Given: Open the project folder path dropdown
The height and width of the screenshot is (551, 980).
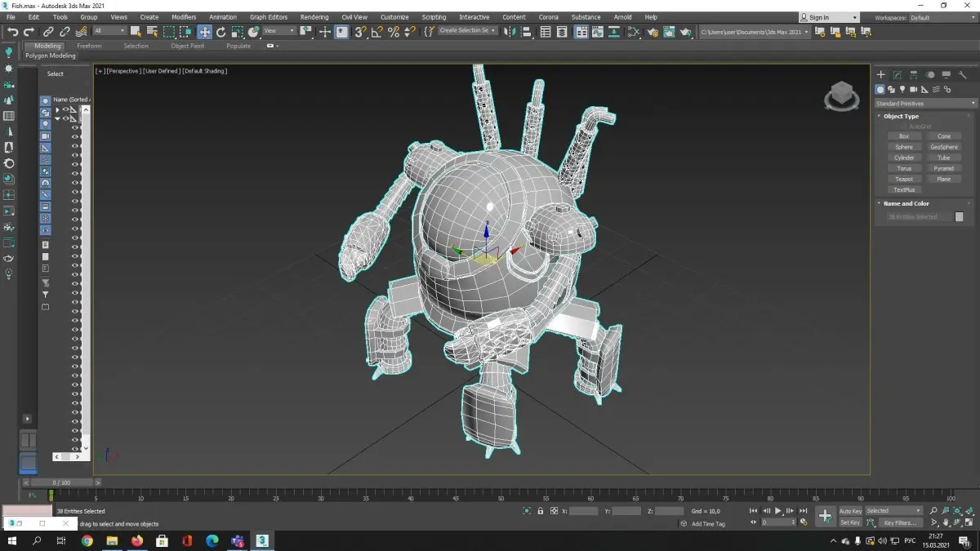Looking at the screenshot, I should pyautogui.click(x=755, y=32).
